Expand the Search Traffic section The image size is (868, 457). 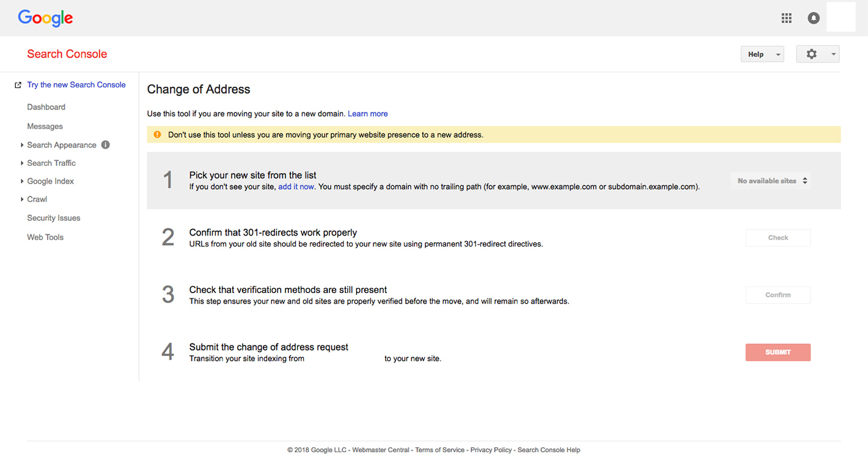[x=51, y=163]
